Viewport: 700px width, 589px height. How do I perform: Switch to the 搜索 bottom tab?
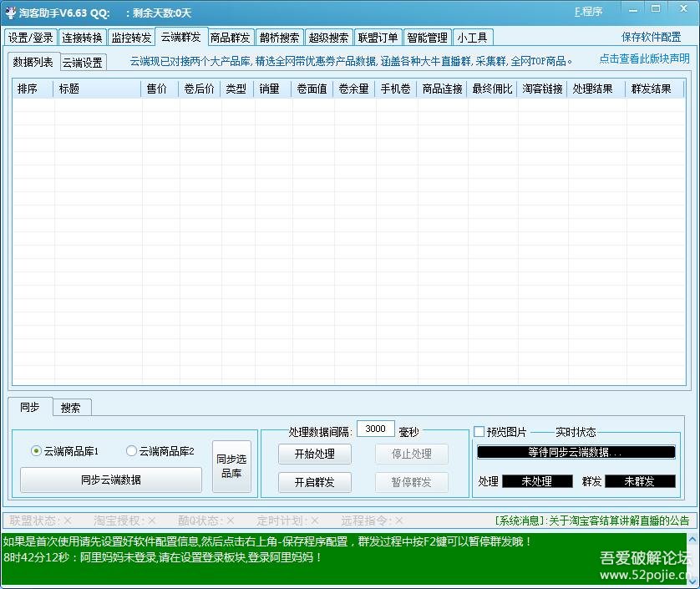pyautogui.click(x=72, y=408)
